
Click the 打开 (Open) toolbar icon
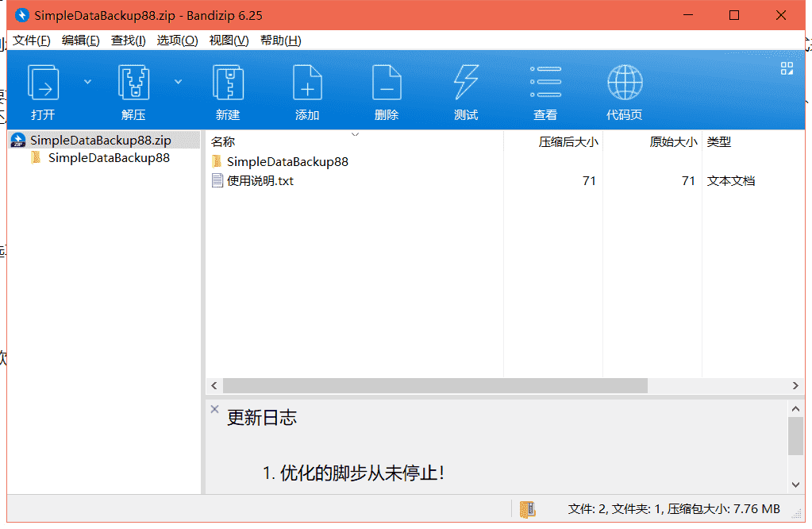point(43,83)
